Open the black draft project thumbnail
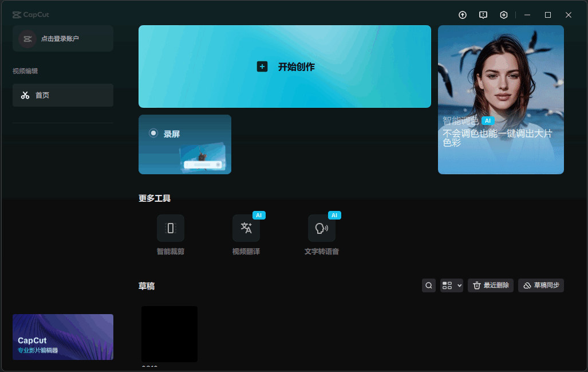This screenshot has width=588, height=372. 169,334
